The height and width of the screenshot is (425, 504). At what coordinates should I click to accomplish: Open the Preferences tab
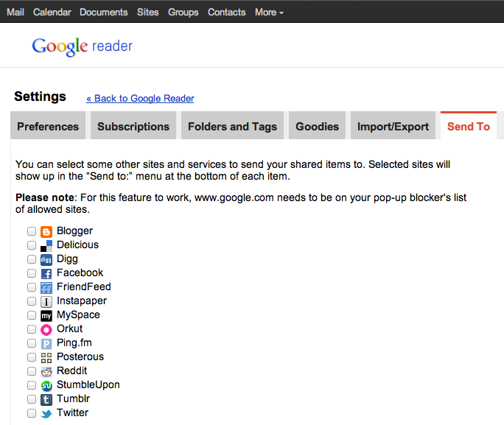point(48,126)
